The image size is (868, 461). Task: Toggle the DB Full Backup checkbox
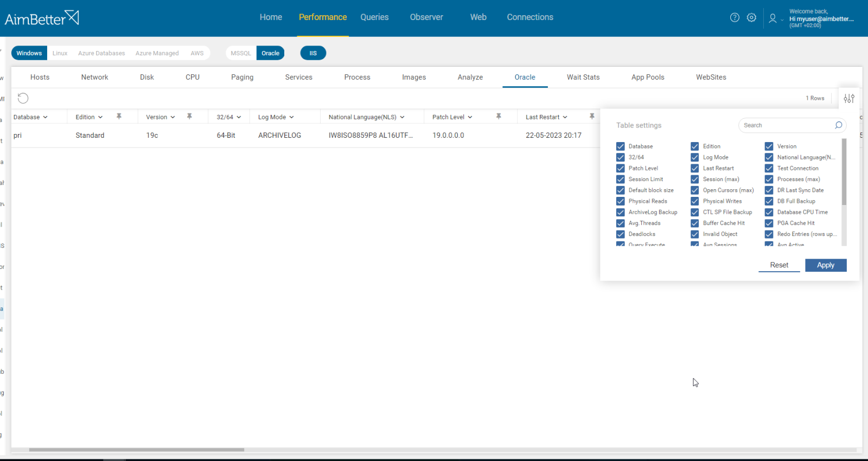click(769, 201)
